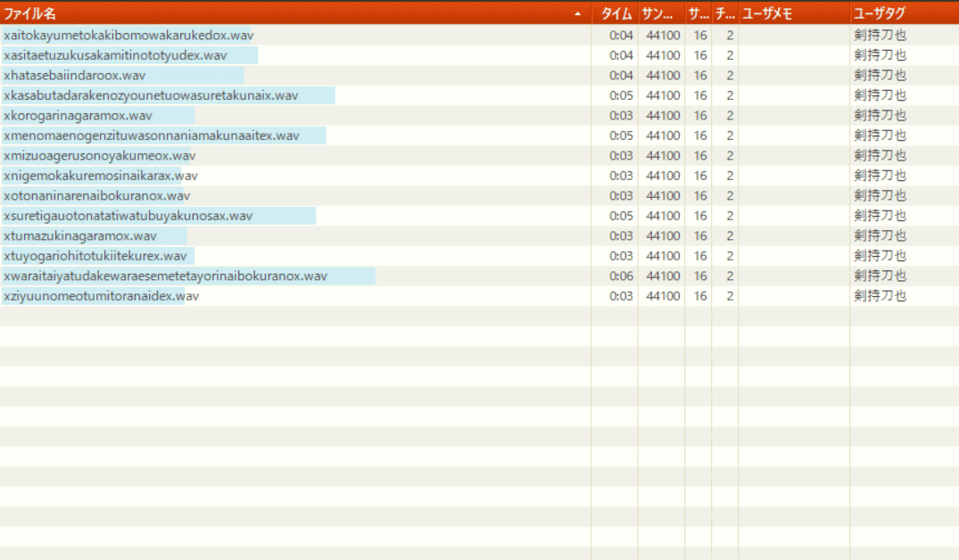This screenshot has width=959, height=560.
Task: Click 0:04 time of xhatasebaiindaroox row
Action: click(621, 76)
